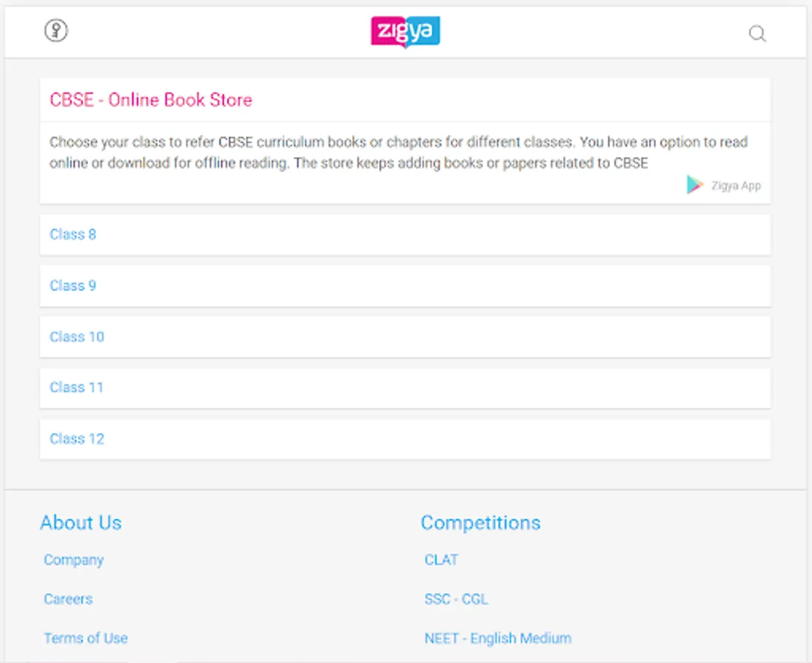812x663 pixels.
Task: Select Class 10 from the list
Action: (405, 337)
